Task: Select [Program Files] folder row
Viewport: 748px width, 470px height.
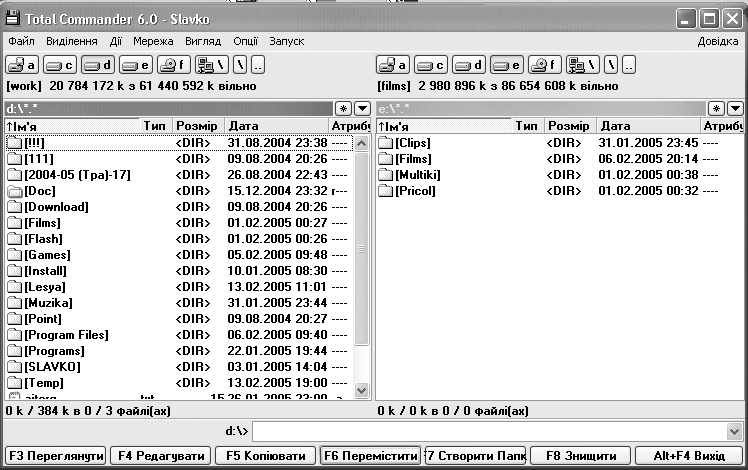Action: coord(179,335)
